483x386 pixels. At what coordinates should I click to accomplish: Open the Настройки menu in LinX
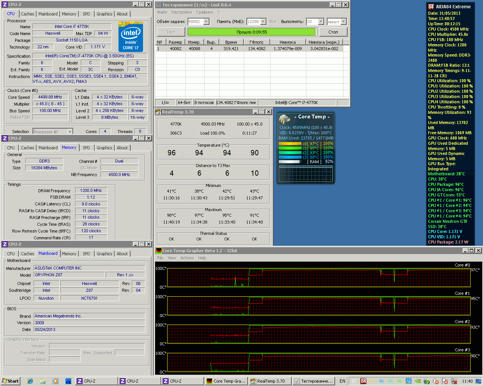(x=181, y=12)
